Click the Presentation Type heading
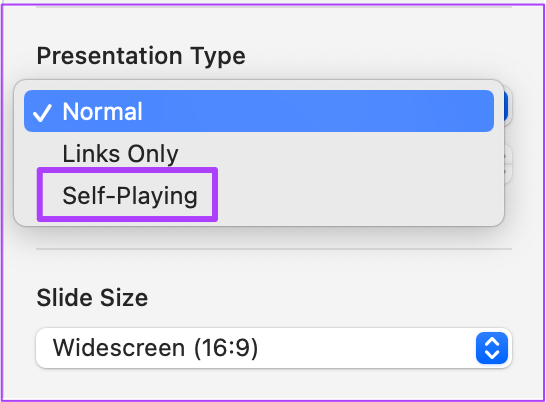546x402 pixels. pos(141,56)
